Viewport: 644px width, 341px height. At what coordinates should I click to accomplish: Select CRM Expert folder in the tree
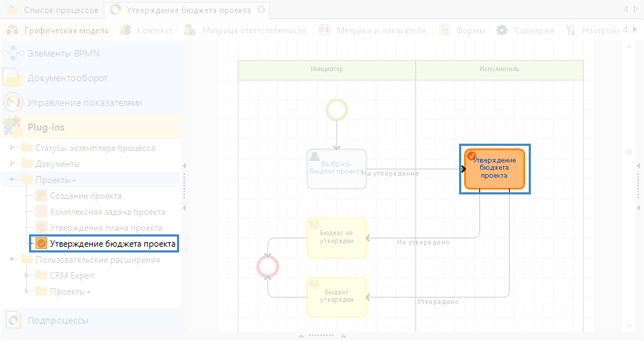click(72, 276)
